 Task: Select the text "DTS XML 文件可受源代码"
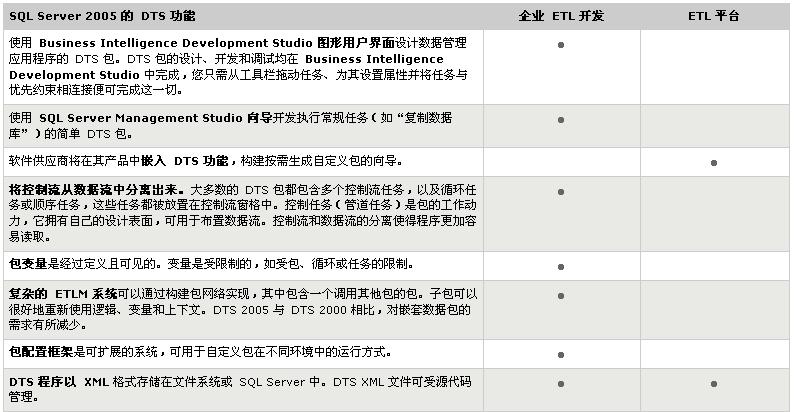click(x=402, y=382)
